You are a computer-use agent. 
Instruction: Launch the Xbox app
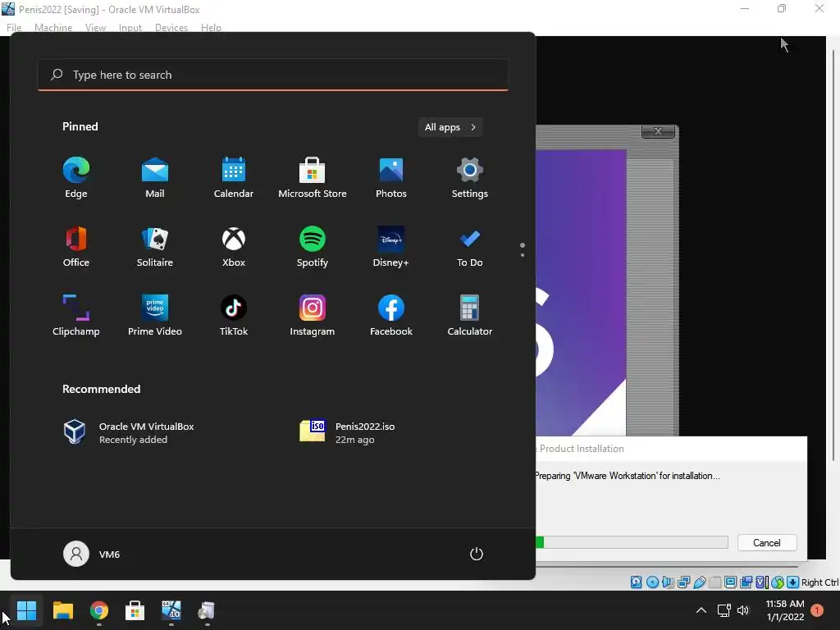[234, 246]
